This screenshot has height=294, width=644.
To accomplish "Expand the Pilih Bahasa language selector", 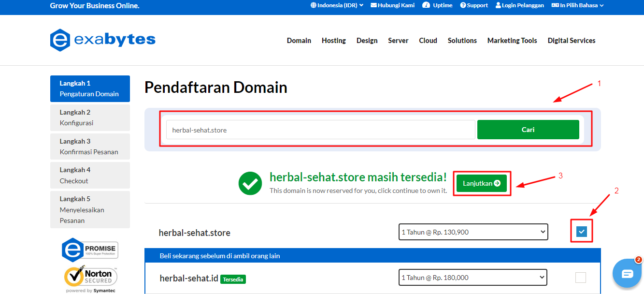I will click(577, 5).
